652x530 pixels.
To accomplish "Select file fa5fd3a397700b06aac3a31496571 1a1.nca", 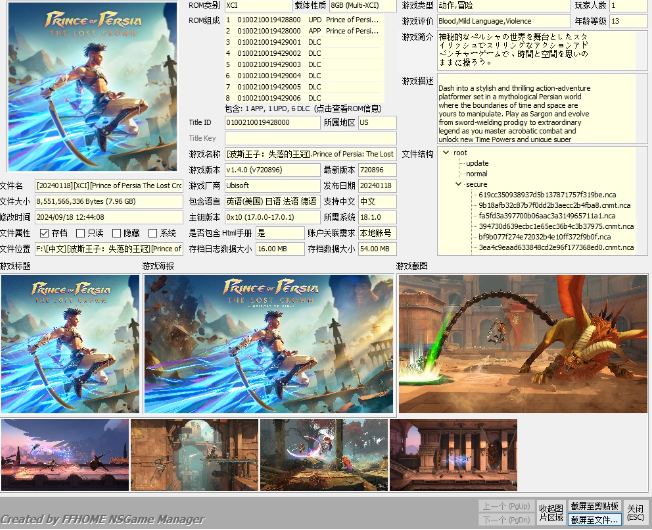I will tap(546, 216).
